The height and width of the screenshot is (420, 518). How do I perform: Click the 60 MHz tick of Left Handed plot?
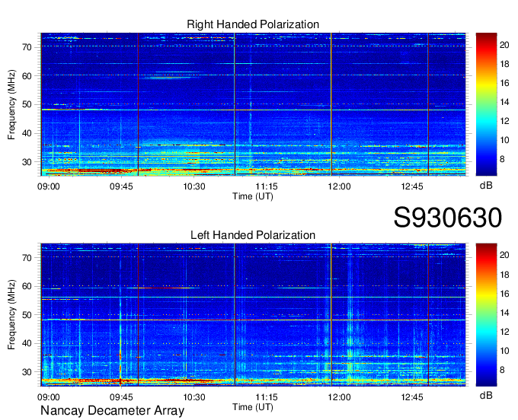pyautogui.click(x=27, y=286)
